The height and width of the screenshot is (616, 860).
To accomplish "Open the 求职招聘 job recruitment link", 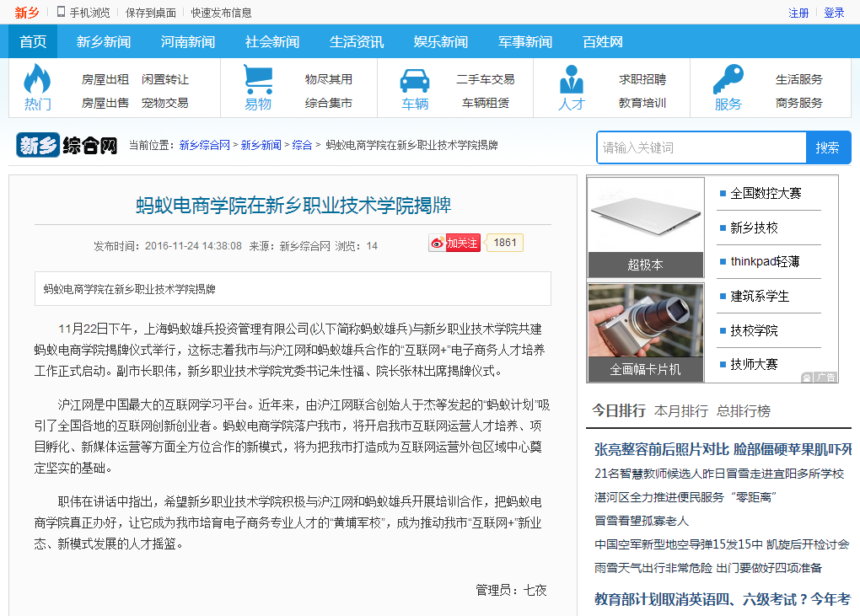I will click(x=642, y=79).
